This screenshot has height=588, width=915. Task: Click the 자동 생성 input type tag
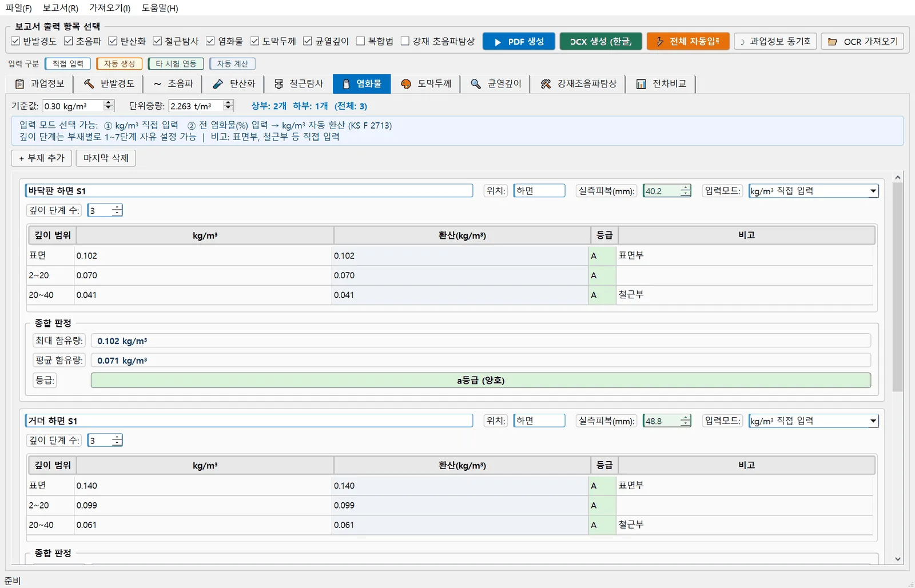point(119,64)
